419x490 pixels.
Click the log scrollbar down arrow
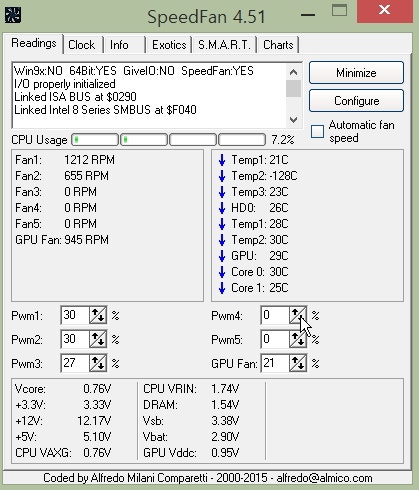[293, 119]
